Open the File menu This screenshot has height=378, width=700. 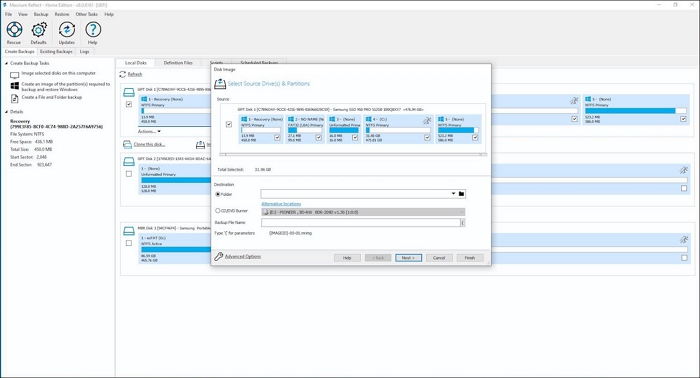click(8, 14)
